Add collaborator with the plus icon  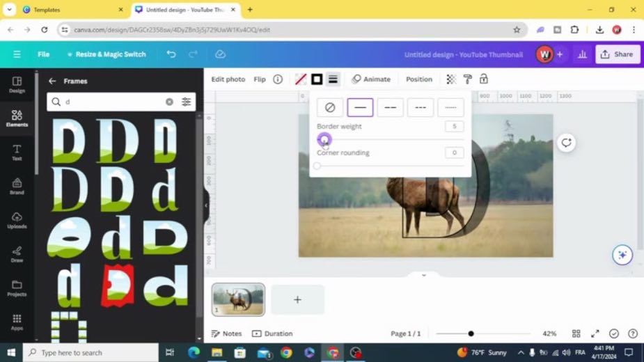pyautogui.click(x=559, y=54)
